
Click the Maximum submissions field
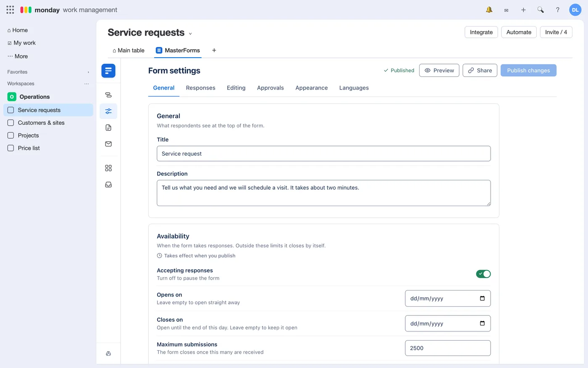448,348
